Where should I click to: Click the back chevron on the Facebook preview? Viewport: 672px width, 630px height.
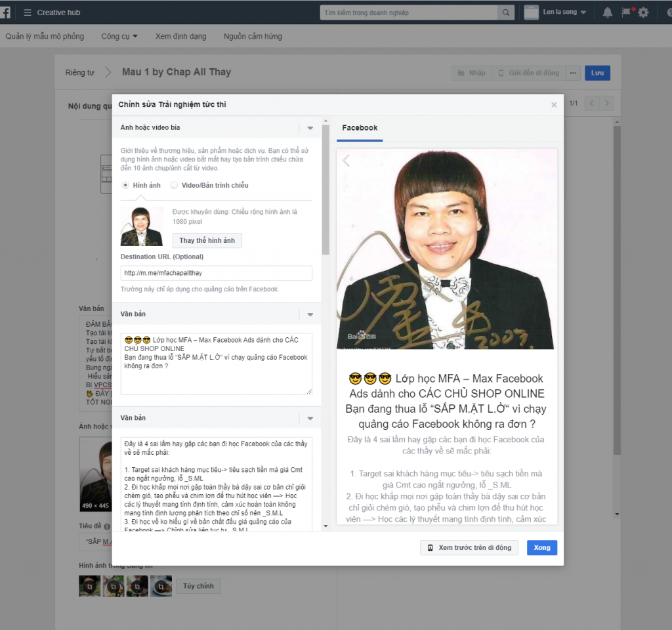point(346,161)
